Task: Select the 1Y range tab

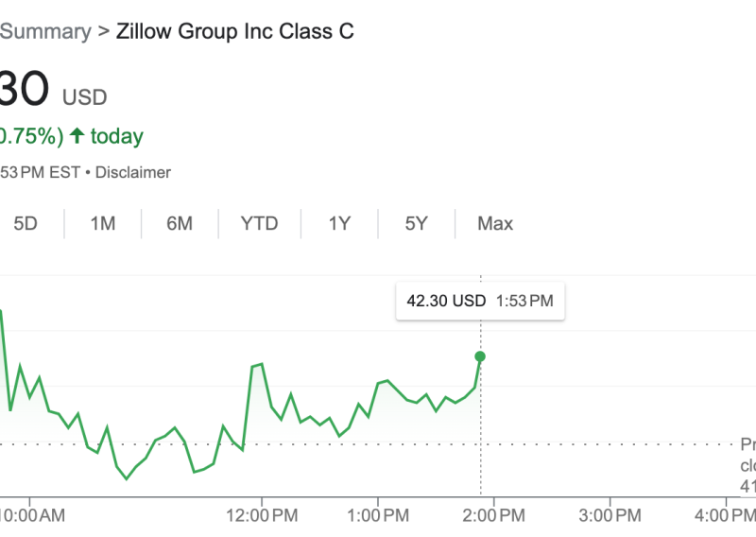Action: tap(339, 224)
